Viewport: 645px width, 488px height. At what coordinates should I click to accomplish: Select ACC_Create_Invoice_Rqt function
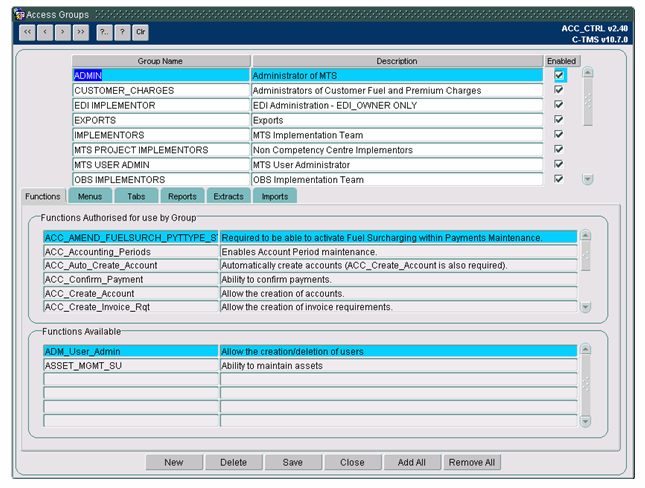[x=130, y=307]
